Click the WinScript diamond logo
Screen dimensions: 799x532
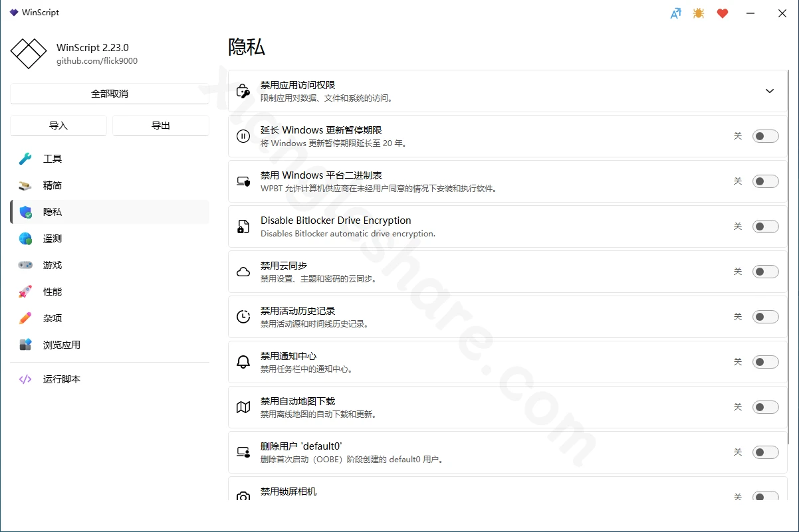point(29,54)
